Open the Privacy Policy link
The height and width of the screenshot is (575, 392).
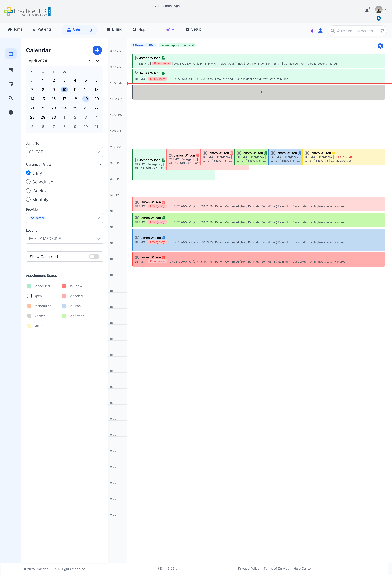(x=249, y=569)
